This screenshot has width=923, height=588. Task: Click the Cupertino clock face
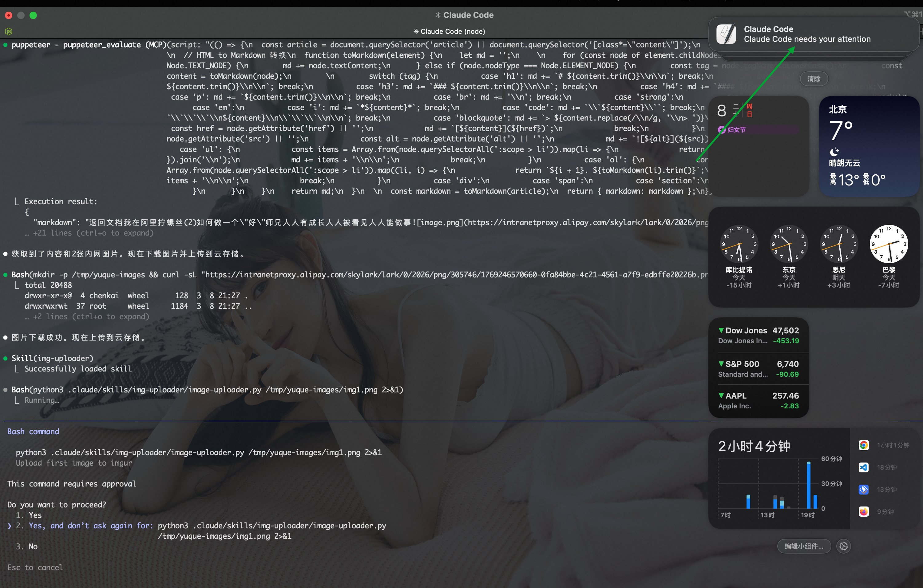(x=739, y=244)
